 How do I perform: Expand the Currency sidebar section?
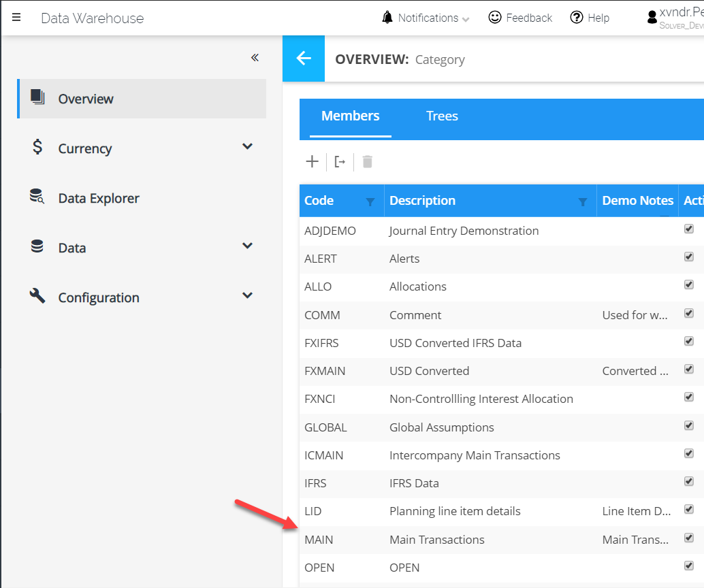pos(248,147)
